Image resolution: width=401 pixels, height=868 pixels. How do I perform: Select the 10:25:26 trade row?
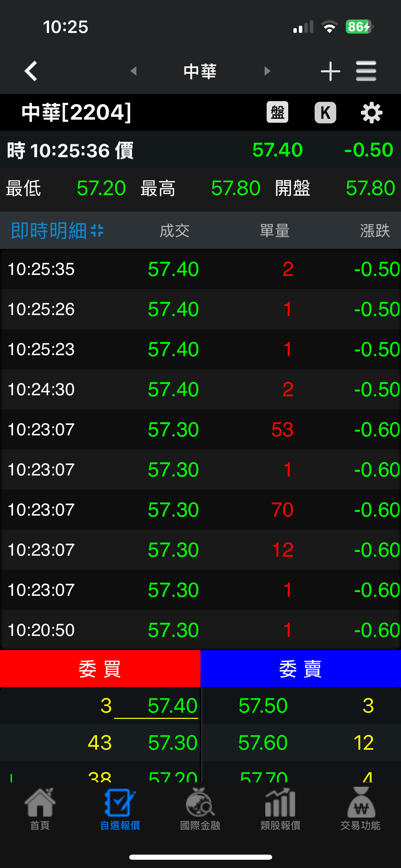pos(200,309)
